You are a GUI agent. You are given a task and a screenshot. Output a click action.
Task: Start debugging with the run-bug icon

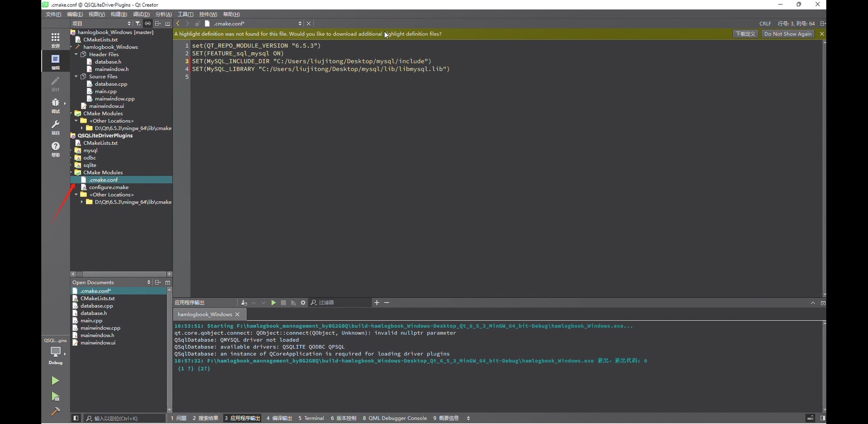(55, 397)
